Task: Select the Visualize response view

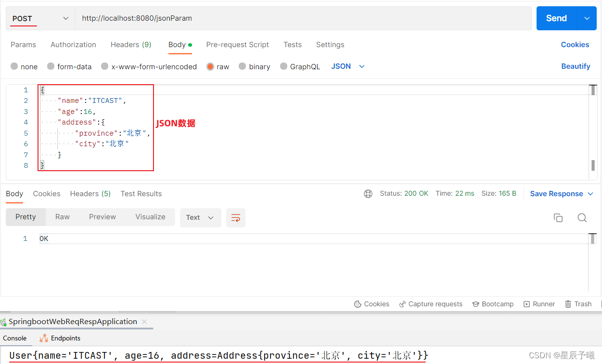Action: (150, 217)
